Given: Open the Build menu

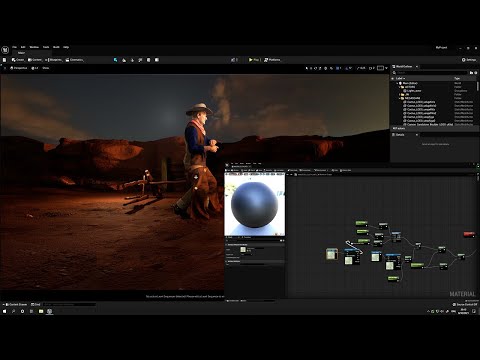Looking at the screenshot, I should [x=56, y=47].
